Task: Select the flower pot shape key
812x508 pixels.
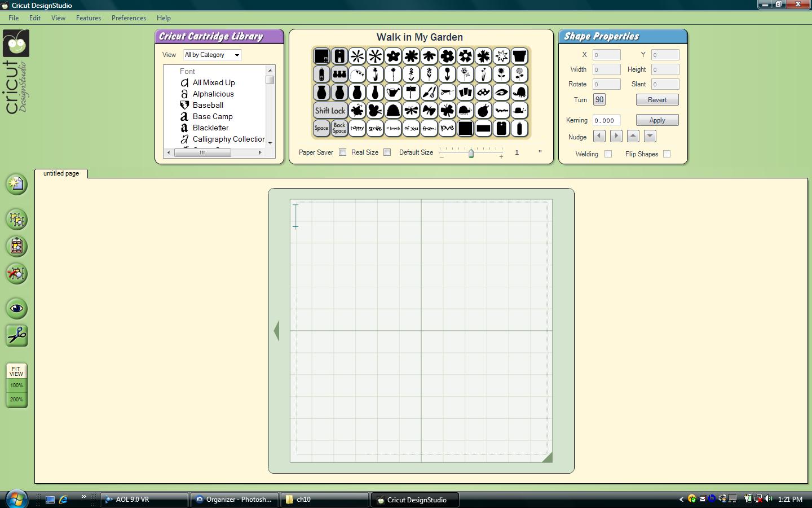Action: (519, 56)
